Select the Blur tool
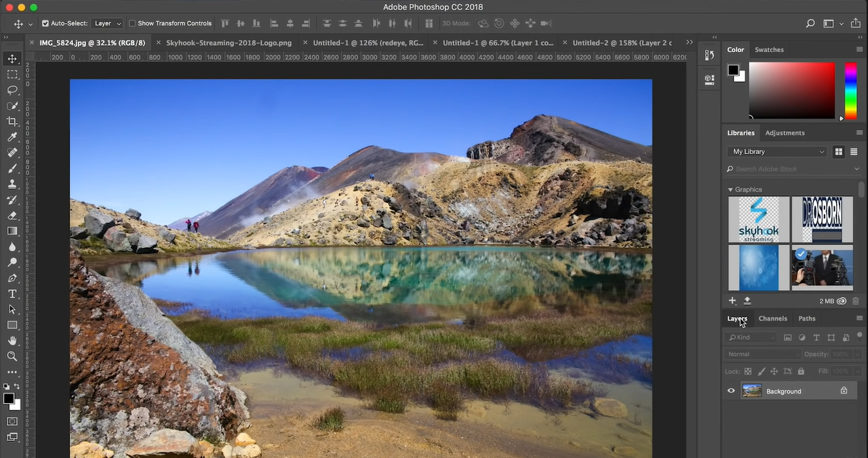 [x=12, y=247]
